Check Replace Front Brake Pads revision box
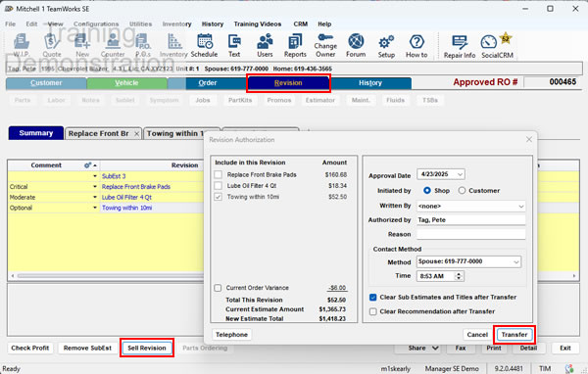Viewport: 588px width, 374px height. click(x=218, y=174)
